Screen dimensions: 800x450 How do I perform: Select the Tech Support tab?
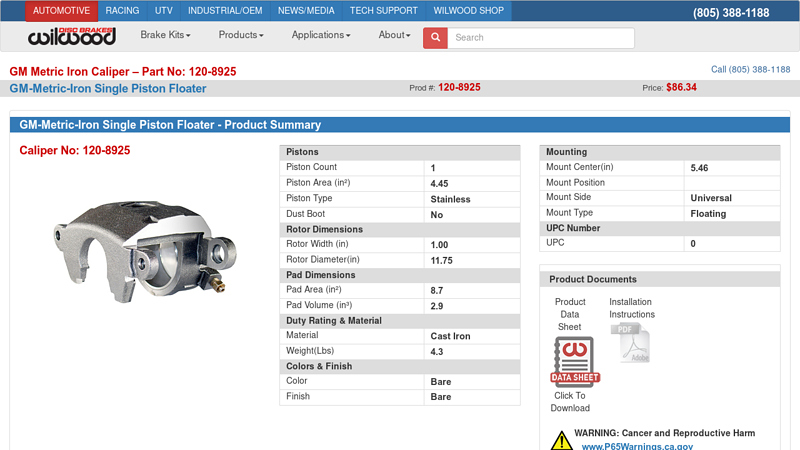[x=383, y=11]
